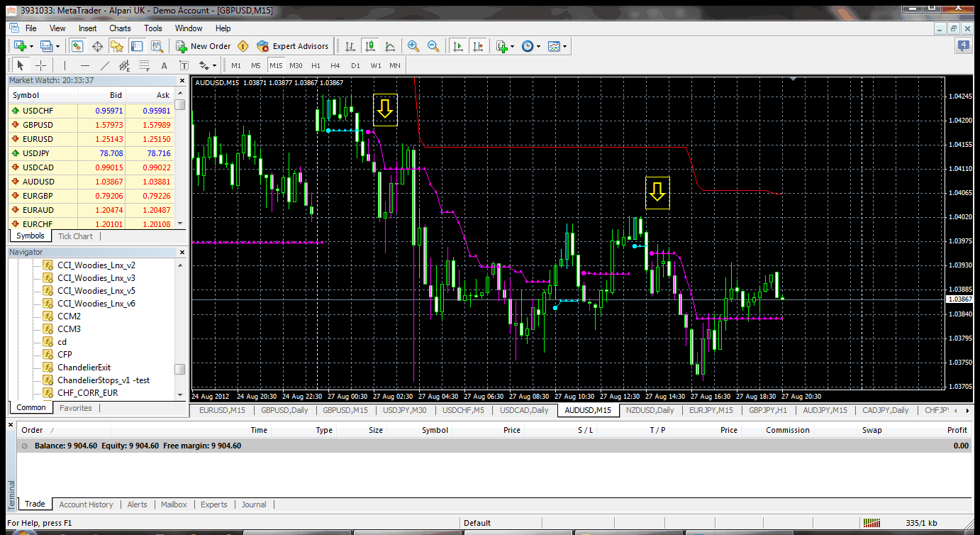Switch chart to bar chart mode
980x535 pixels.
(x=350, y=46)
